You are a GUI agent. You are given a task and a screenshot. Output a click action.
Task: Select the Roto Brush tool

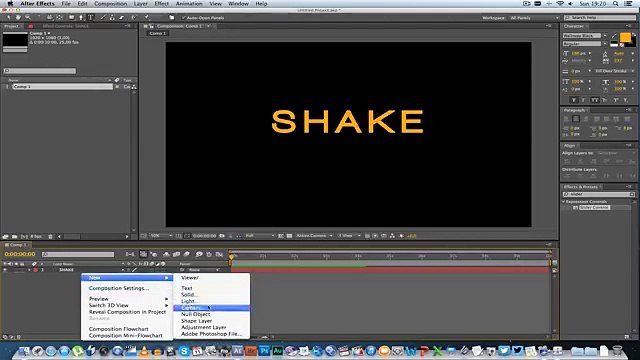pos(134,18)
